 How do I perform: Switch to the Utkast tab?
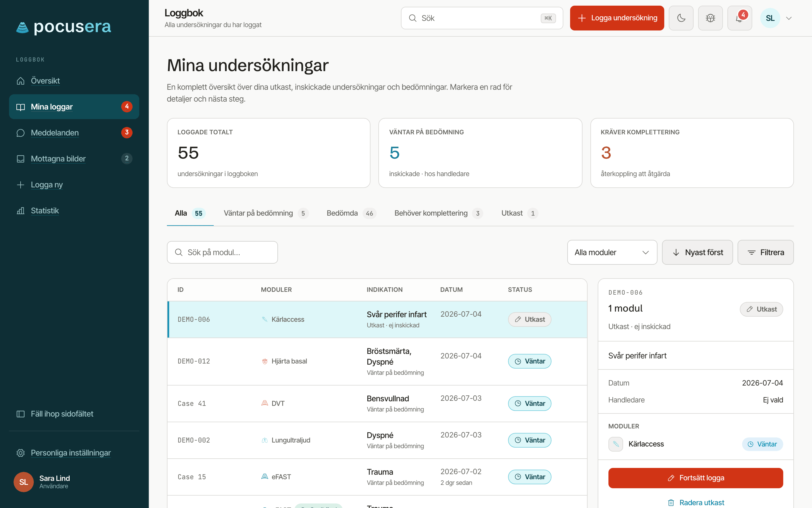coord(520,213)
